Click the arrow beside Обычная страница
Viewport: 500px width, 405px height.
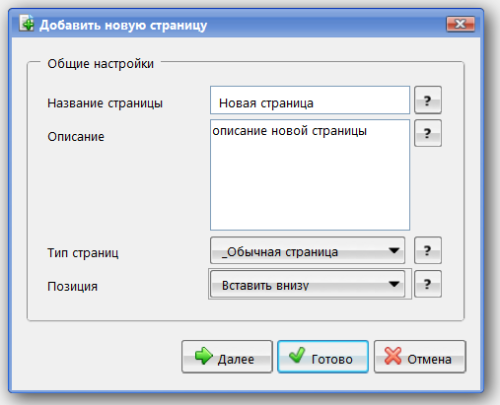click(x=394, y=250)
